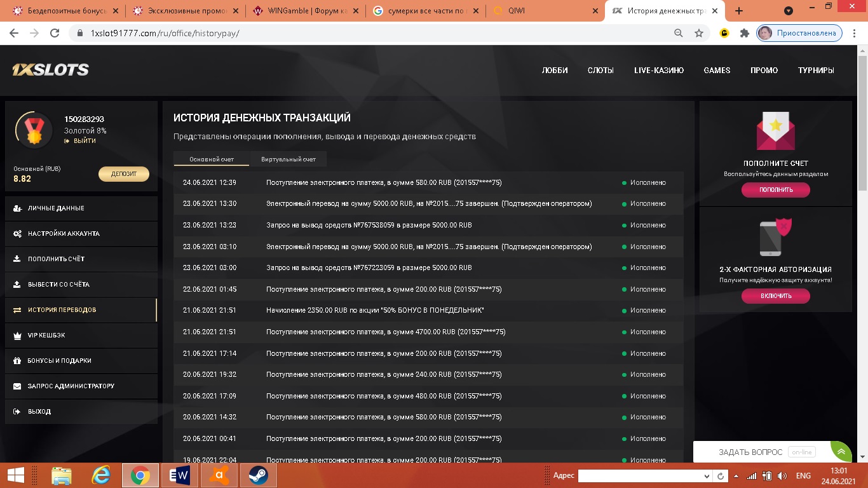Open a new browser tab
868x488 pixels.
739,11
